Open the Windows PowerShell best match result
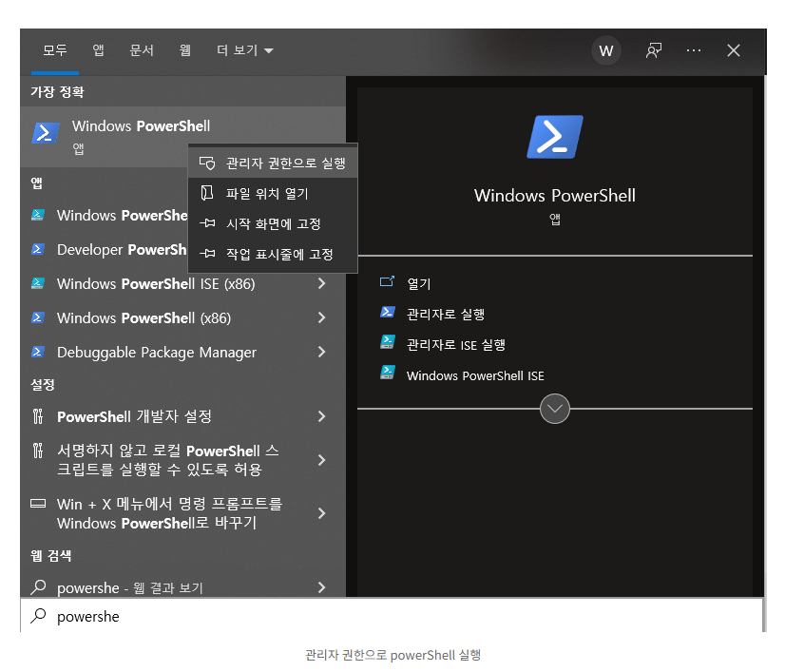The image size is (785, 672). 183,136
